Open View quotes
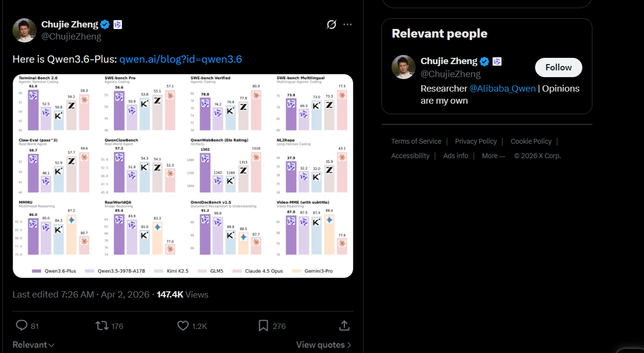 (323, 345)
